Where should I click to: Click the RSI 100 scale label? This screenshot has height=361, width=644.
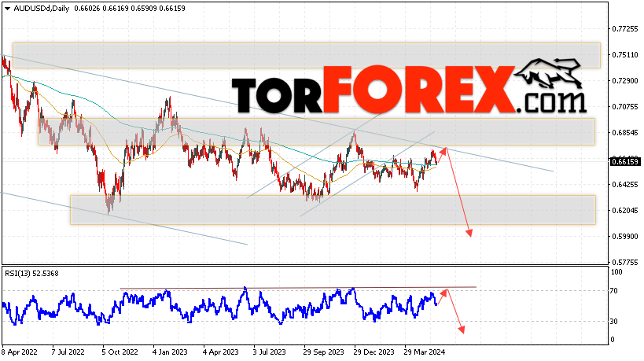(x=616, y=272)
